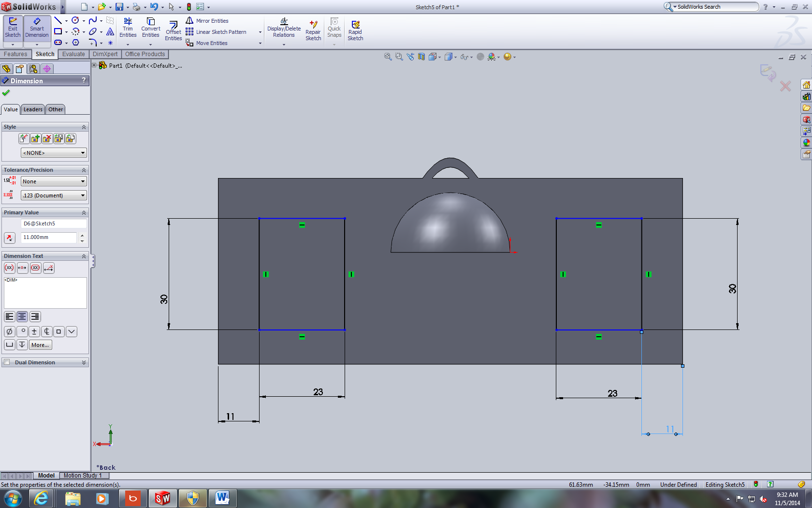Screen dimensions: 812x508
Task: Confirm the dimension with the green checkmark
Action: [x=6, y=93]
